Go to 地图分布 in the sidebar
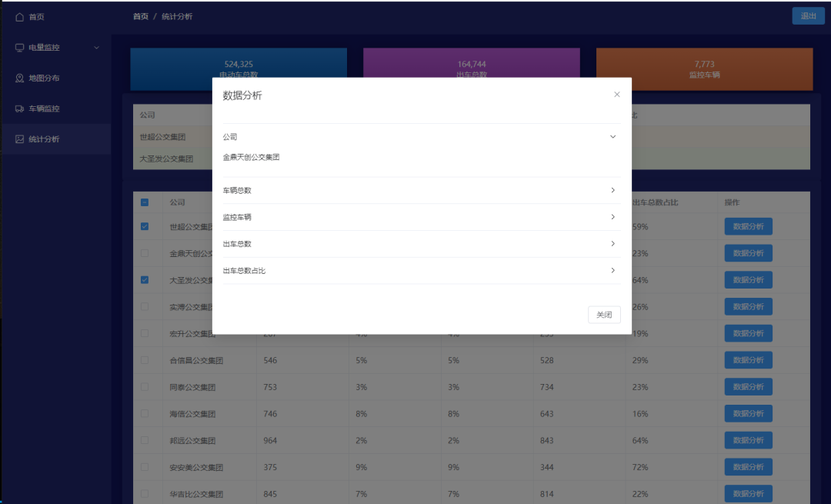 [x=55, y=78]
